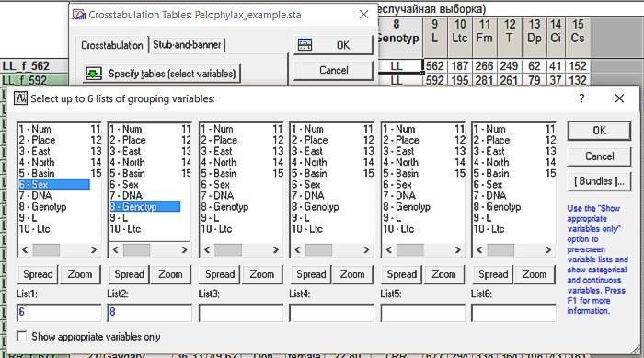Click right scroll arrow of fourth list
Image resolution: width=644 pixels, height=358 pixels.
coord(366,250)
